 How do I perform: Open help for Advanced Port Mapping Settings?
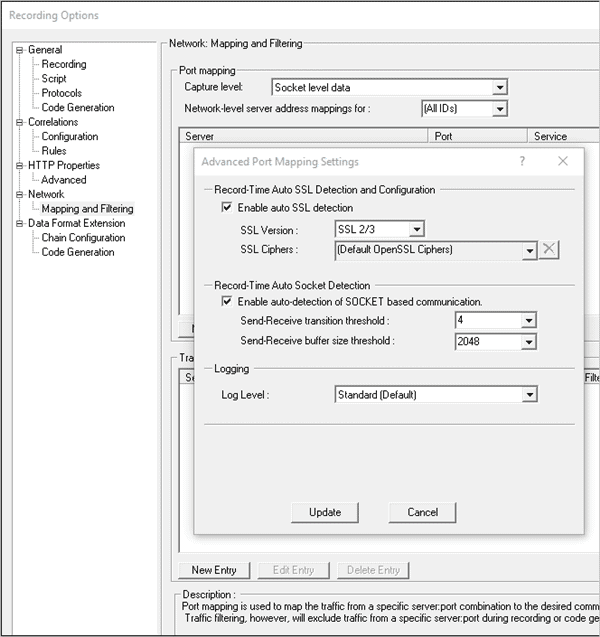(522, 161)
